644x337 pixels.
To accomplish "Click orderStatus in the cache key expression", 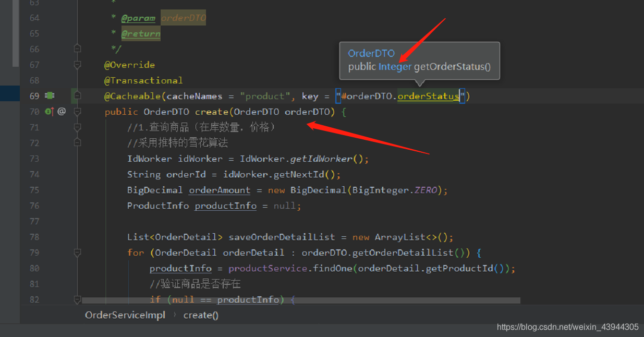I will 428,96.
